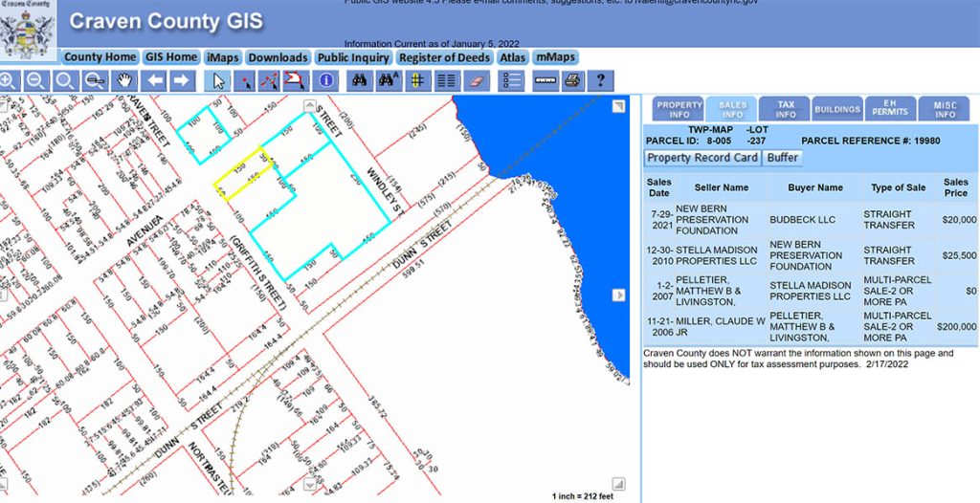Click the Sales Price column header
The width and height of the screenshot is (980, 503).
coord(956,187)
